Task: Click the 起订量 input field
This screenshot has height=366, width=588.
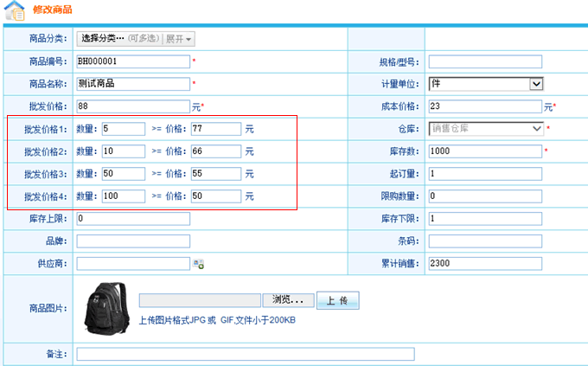Action: (x=485, y=174)
